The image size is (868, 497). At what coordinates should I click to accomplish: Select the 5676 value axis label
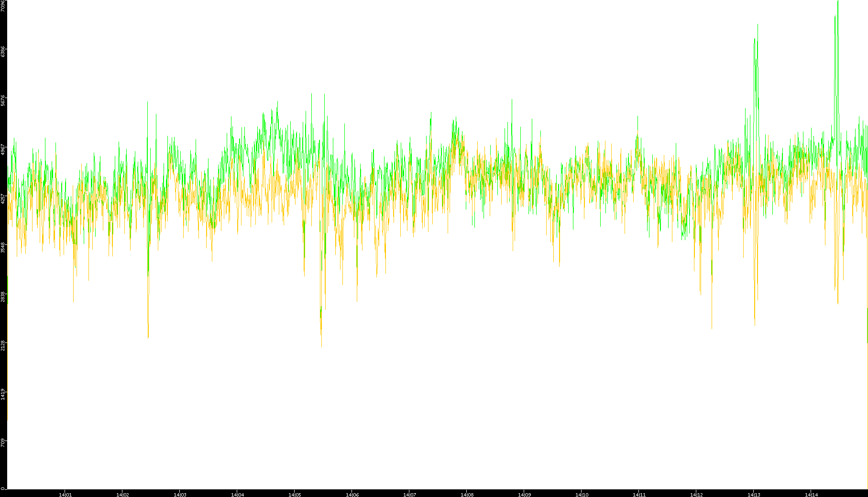3,100
